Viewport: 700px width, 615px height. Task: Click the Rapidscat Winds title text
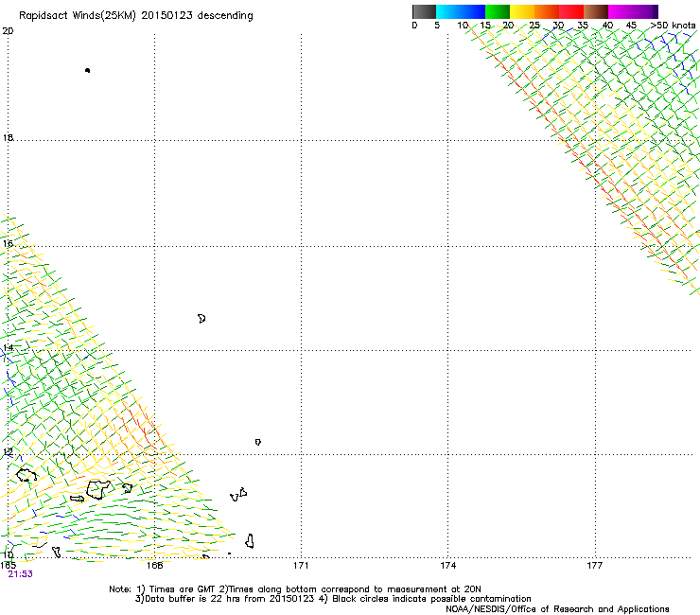[x=135, y=16]
